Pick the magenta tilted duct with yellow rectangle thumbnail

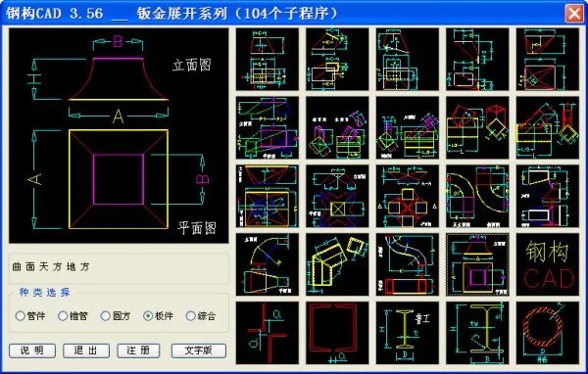pyautogui.click(x=408, y=128)
